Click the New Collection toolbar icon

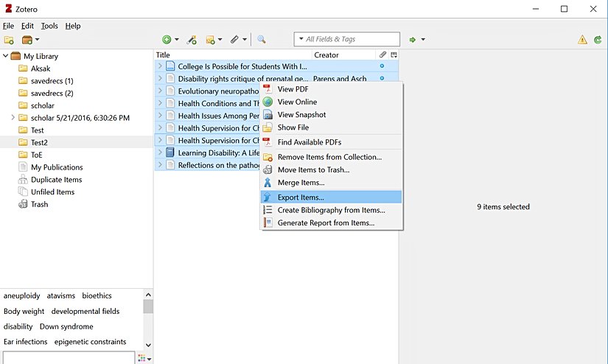[x=9, y=40]
